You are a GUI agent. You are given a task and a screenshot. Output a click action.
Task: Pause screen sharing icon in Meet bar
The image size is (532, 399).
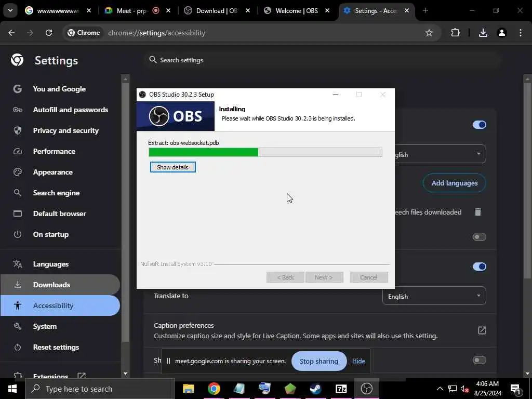coord(168,361)
